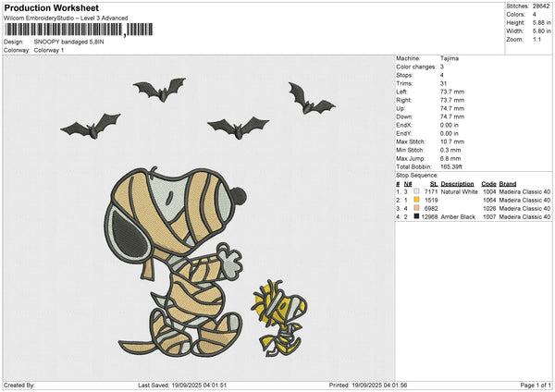Choose the Amber Black color swatch
555x392 pixels.
[x=415, y=216]
